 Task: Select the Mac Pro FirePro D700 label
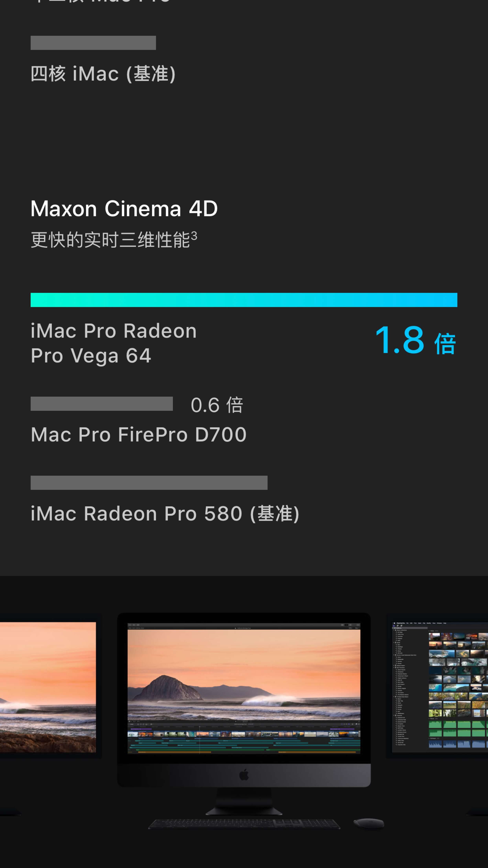(x=139, y=434)
